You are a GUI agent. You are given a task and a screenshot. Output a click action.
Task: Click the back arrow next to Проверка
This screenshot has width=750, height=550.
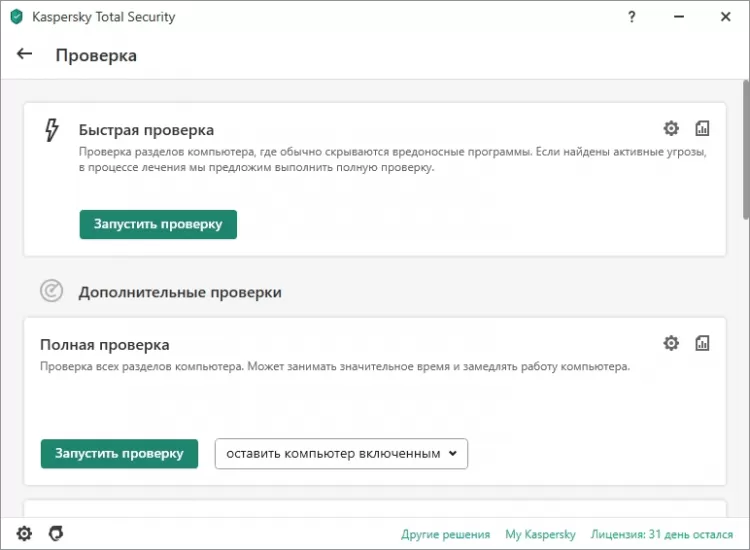[x=25, y=54]
